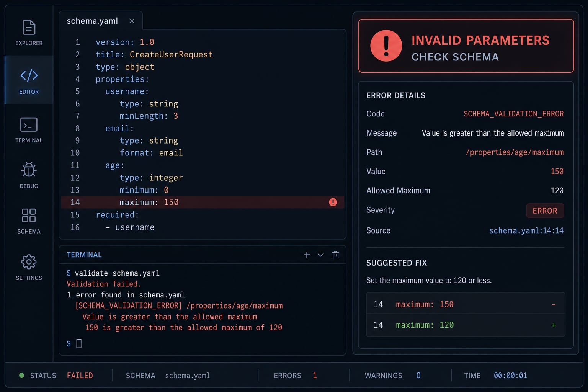The image size is (588, 392).
Task: Click the INVALID PARAMETERS banner title
Action: tap(480, 40)
